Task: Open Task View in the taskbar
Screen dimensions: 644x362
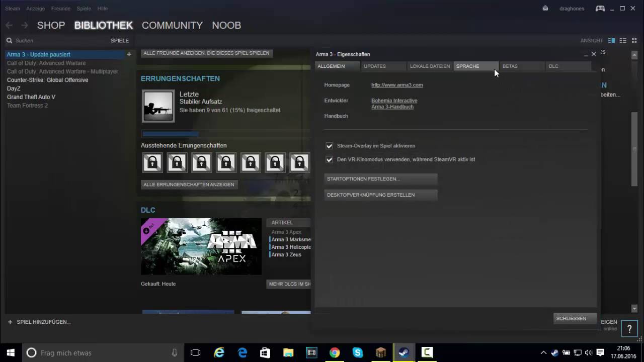Action: point(195,353)
